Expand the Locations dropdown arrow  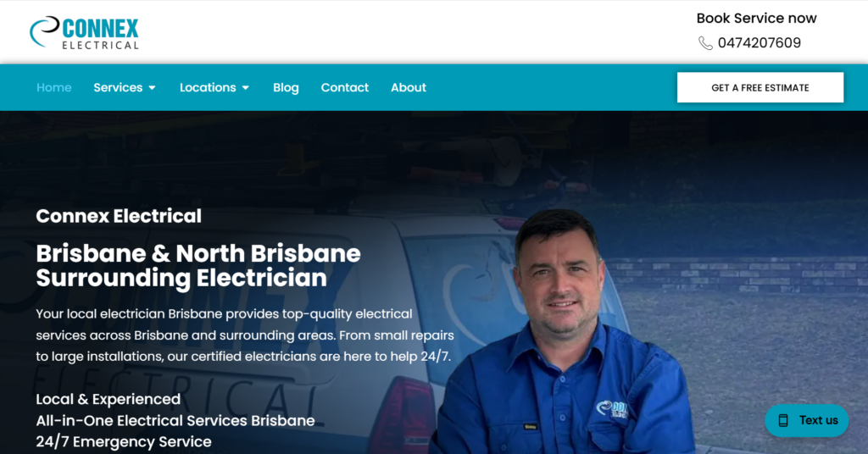246,88
